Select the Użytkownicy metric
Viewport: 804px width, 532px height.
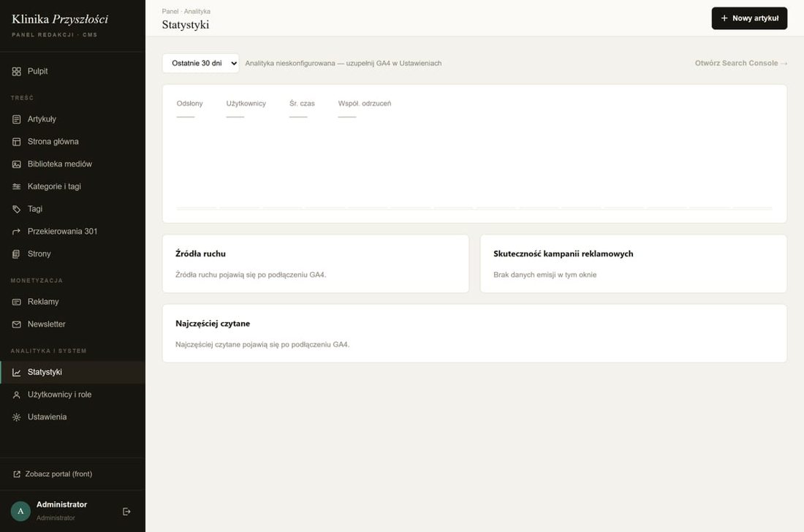246,107
